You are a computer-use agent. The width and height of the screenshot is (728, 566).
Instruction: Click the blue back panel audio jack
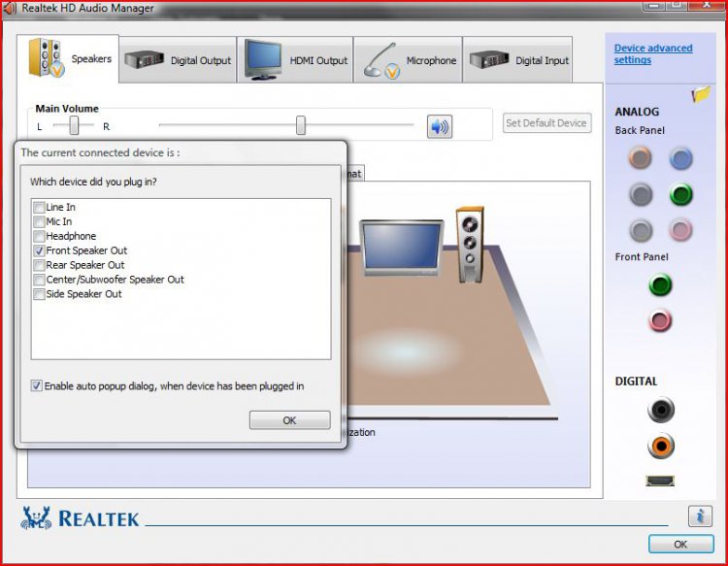tap(681, 158)
